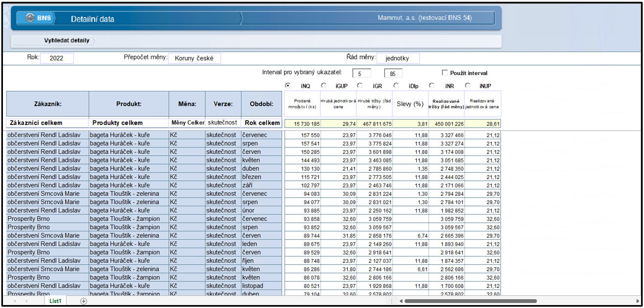Select the iNQ radio button
This screenshot has height=308, width=644.
tap(287, 85)
